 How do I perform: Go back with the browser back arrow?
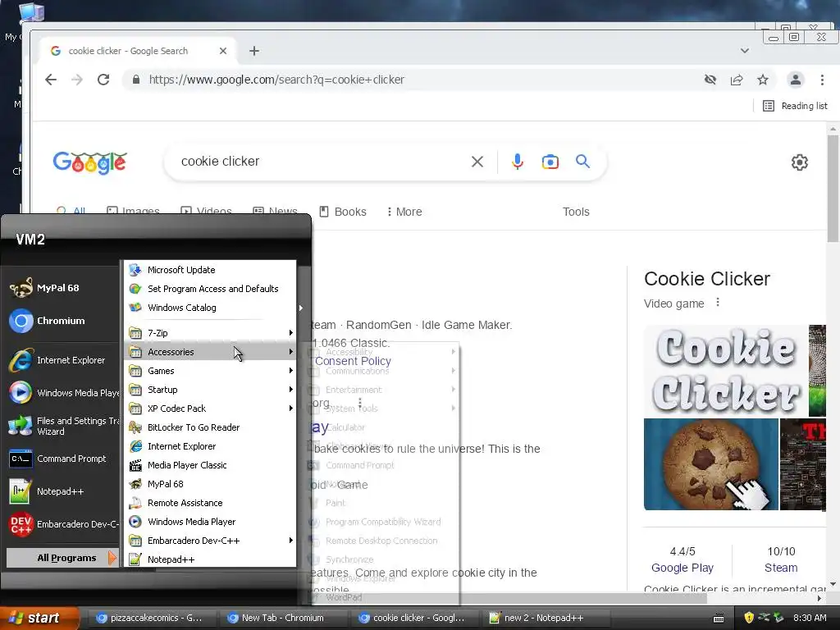(51, 80)
